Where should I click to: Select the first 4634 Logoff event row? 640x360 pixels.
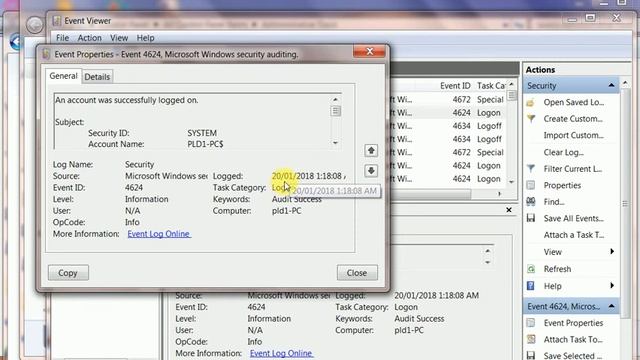pyautogui.click(x=448, y=126)
